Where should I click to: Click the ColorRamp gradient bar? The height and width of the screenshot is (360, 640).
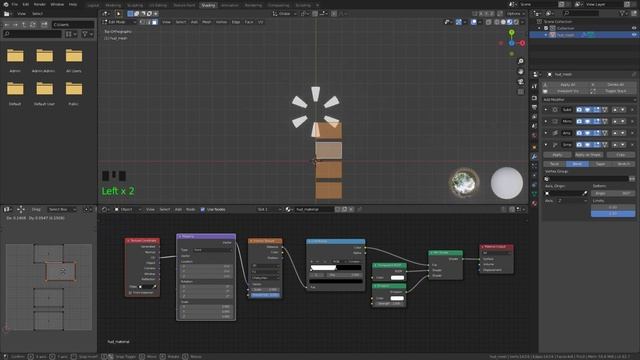(x=336, y=268)
